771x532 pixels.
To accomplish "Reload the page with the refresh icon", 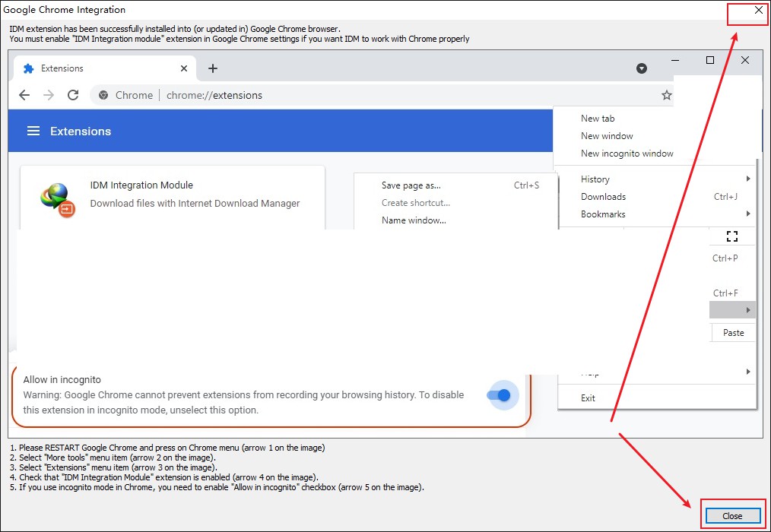I will (x=73, y=95).
